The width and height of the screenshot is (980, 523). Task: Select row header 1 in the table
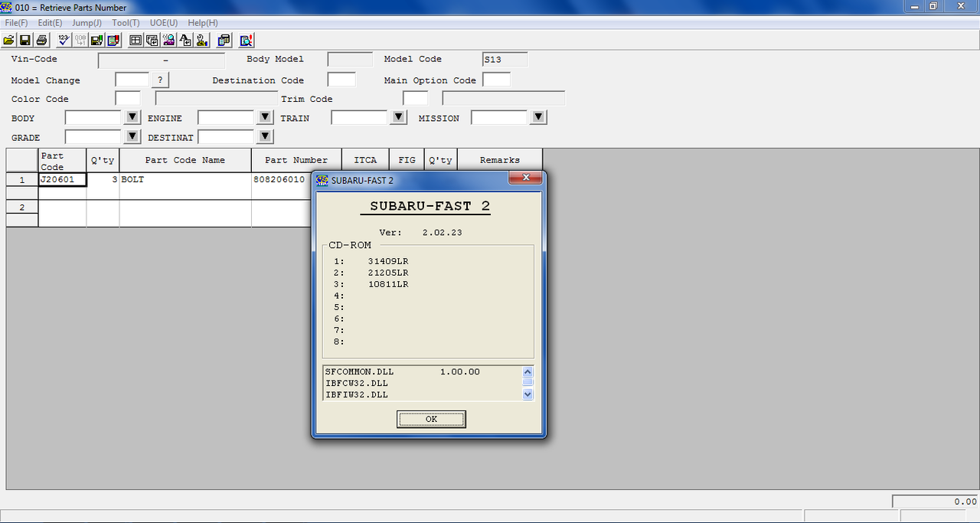[22, 181]
